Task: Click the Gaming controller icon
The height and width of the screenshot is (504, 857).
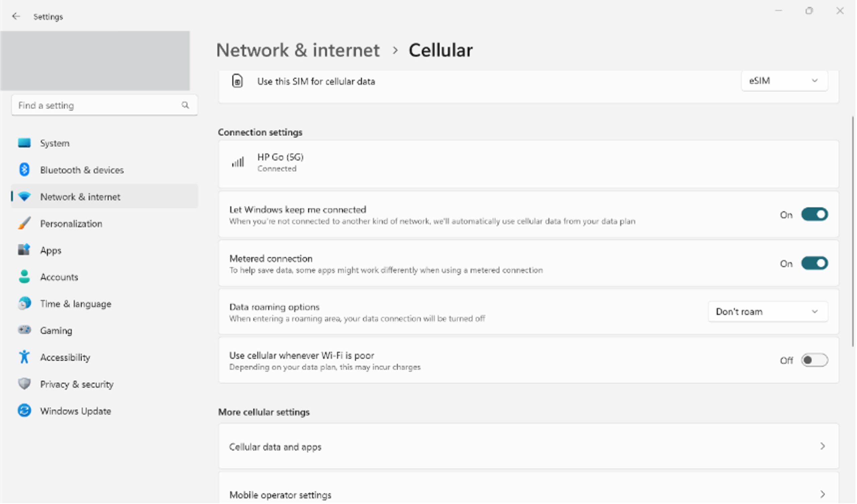Action: pyautogui.click(x=24, y=330)
